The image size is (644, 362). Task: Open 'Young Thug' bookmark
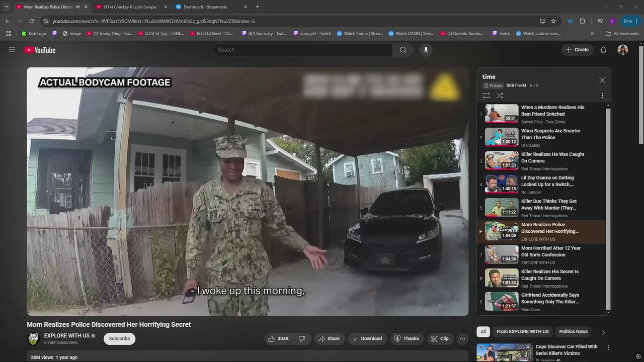[109, 34]
